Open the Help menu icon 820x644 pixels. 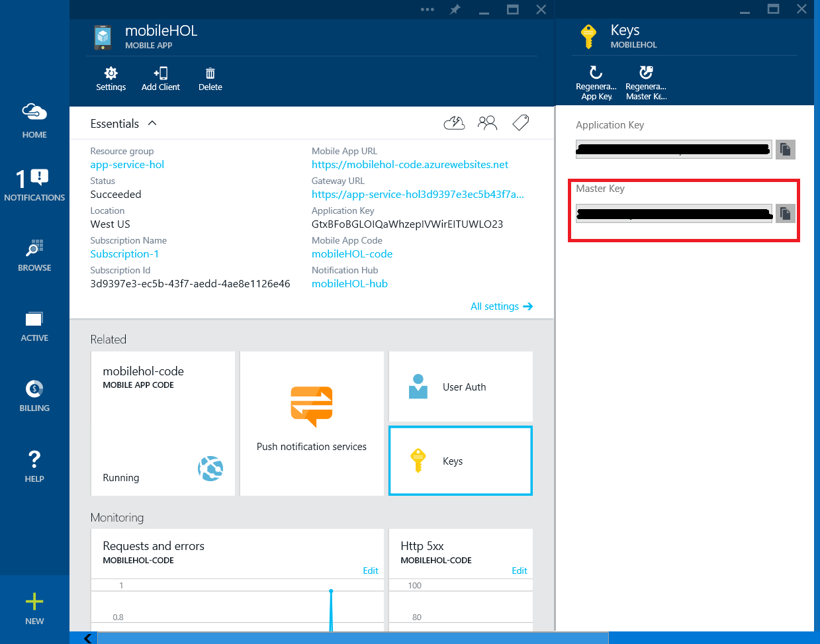click(34, 466)
